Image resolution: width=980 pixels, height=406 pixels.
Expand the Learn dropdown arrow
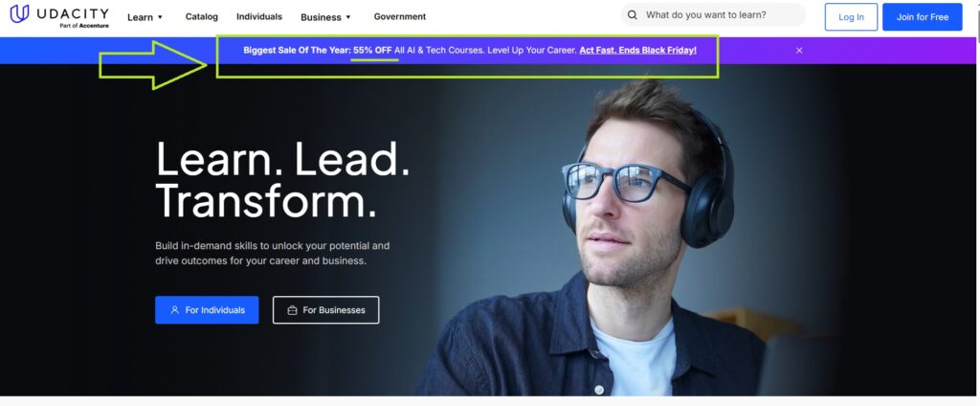coord(160,17)
